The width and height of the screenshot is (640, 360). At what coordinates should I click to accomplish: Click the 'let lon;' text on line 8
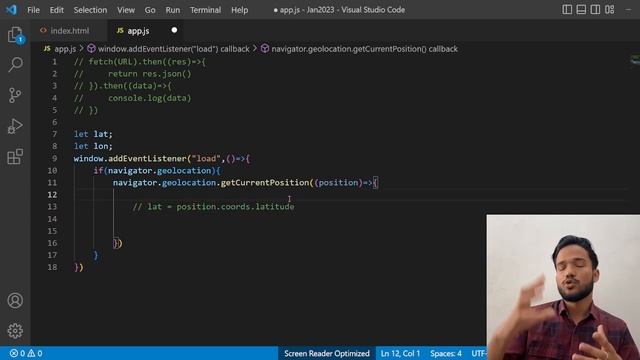tap(93, 146)
